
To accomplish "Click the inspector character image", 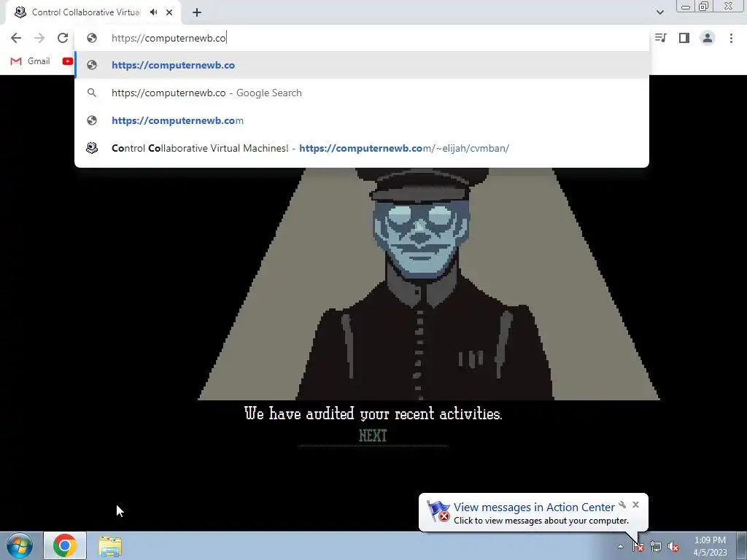I will [429, 284].
